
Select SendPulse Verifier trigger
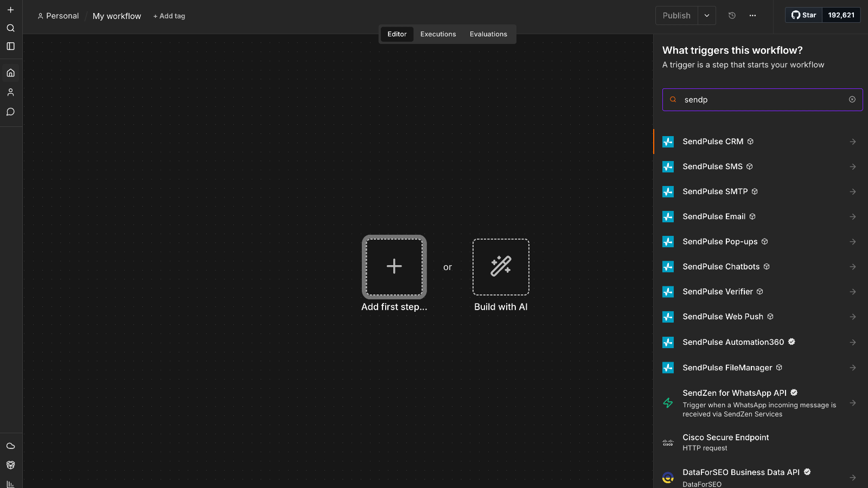759,292
